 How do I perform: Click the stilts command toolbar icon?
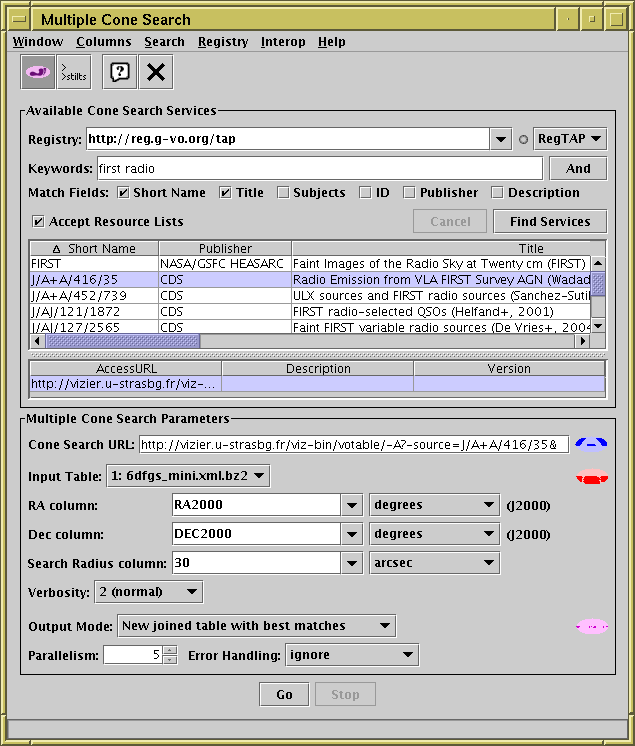click(73, 72)
